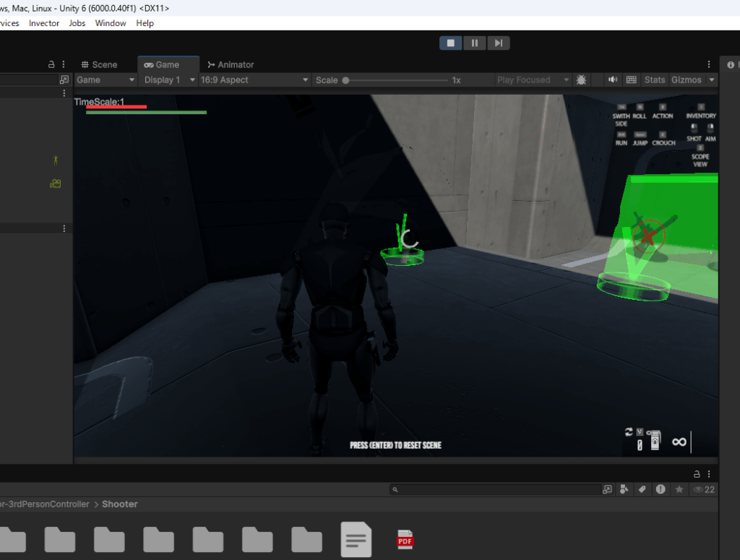Pause the running game
The image size is (740, 560).
coord(474,43)
